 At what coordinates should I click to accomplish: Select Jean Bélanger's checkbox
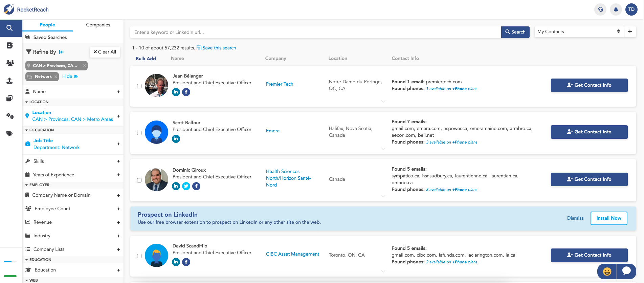(x=139, y=86)
